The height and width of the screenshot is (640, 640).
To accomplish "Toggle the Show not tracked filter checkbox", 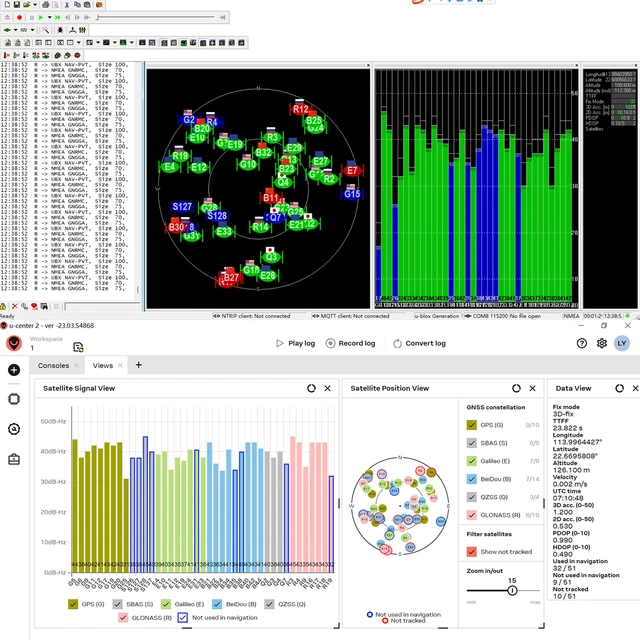I will pyautogui.click(x=471, y=552).
